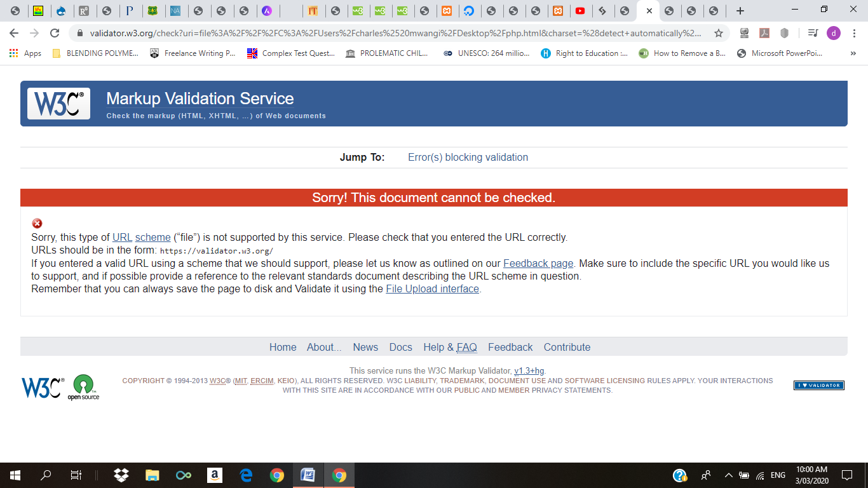Image resolution: width=868 pixels, height=488 pixels.
Task: Click the red error icon
Action: 37,223
